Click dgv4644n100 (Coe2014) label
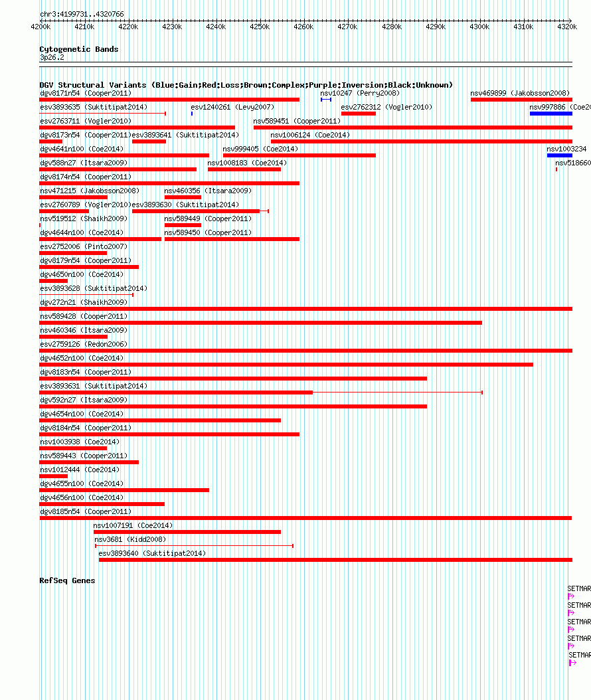 coord(82,232)
